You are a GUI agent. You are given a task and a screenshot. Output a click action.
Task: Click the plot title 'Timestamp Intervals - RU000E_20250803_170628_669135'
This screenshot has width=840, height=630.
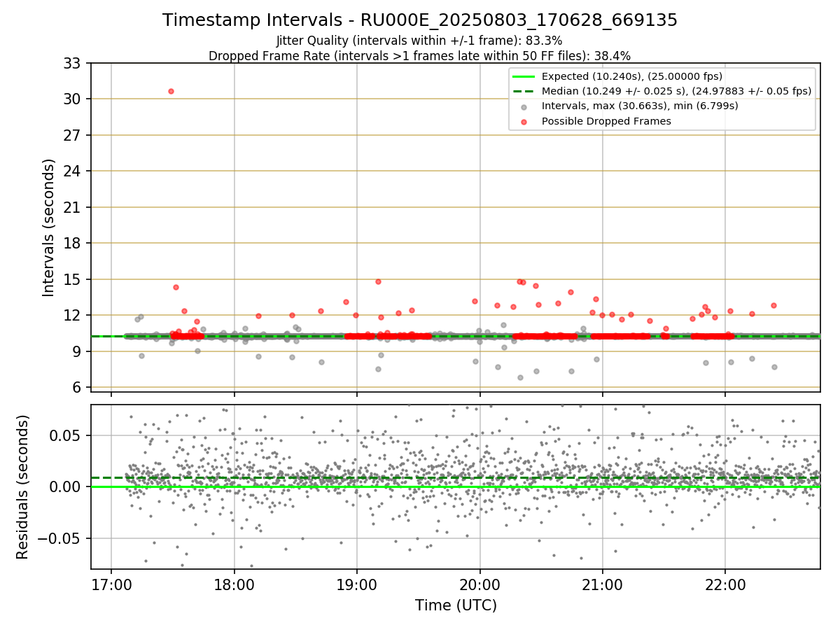(x=420, y=20)
